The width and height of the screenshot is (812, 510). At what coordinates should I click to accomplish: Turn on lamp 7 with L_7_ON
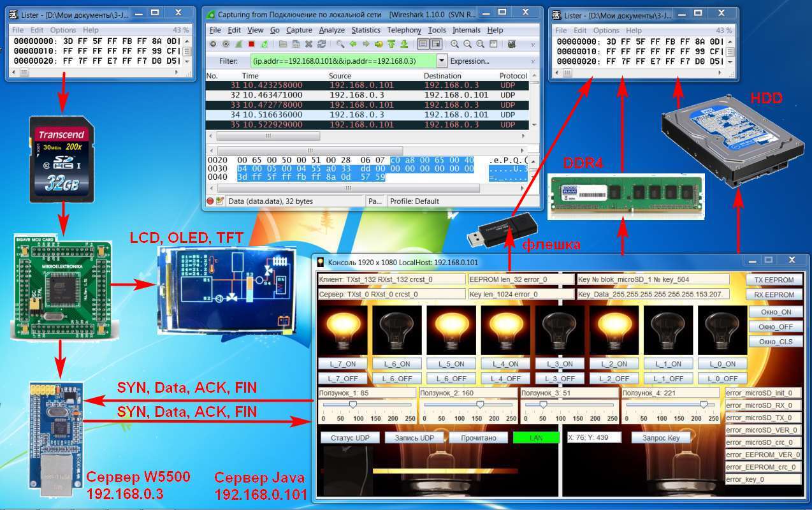[342, 364]
